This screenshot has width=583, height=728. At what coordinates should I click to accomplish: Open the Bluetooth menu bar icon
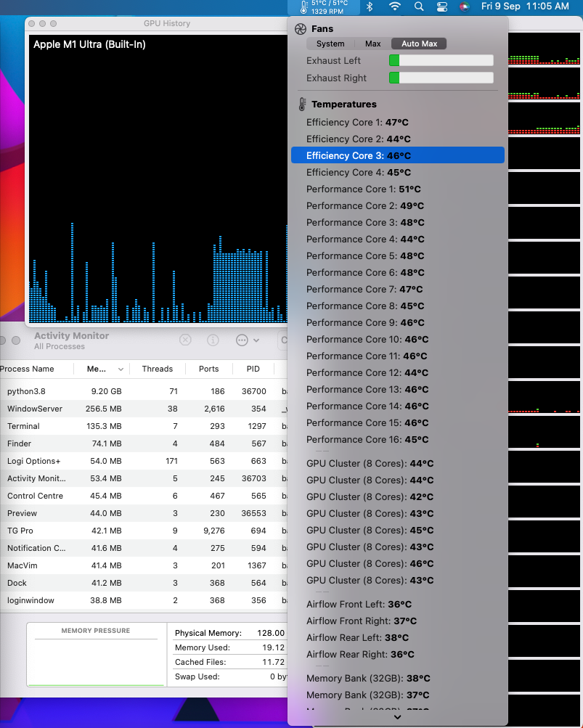click(x=370, y=7)
